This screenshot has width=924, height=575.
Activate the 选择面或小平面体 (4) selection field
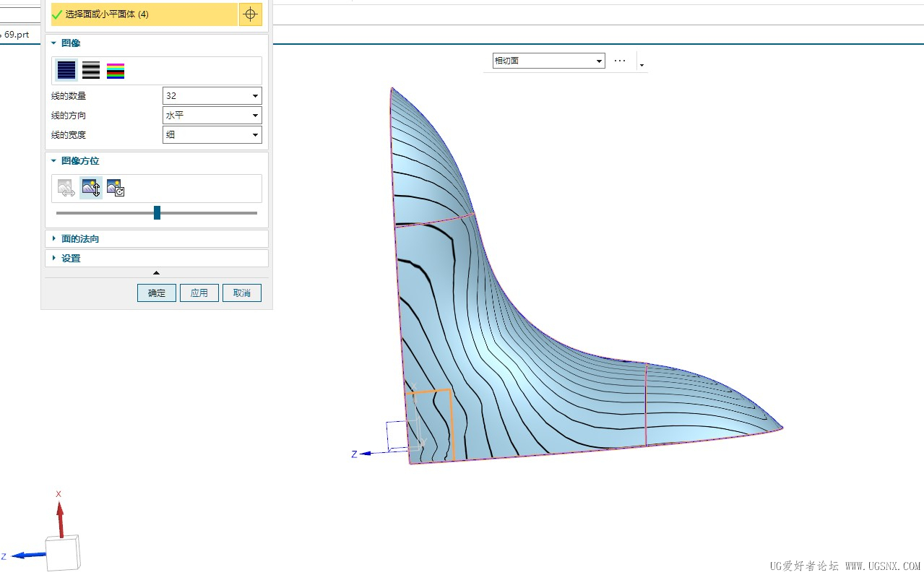(x=144, y=14)
